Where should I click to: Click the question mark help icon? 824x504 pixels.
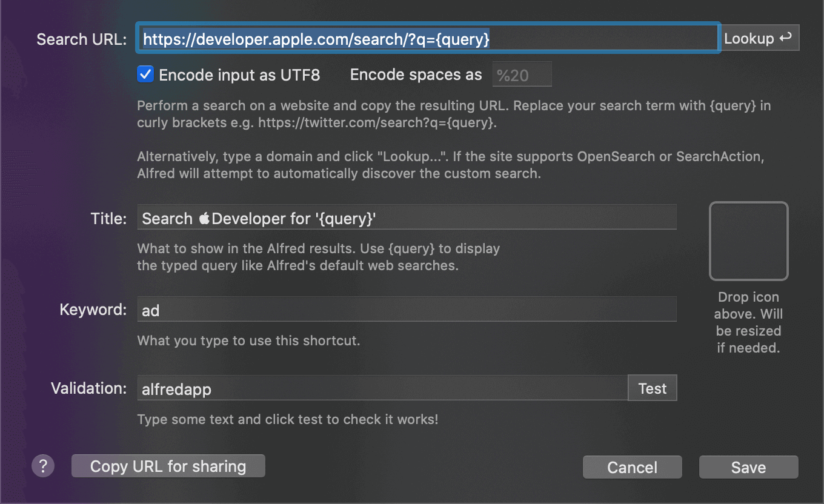[43, 466]
